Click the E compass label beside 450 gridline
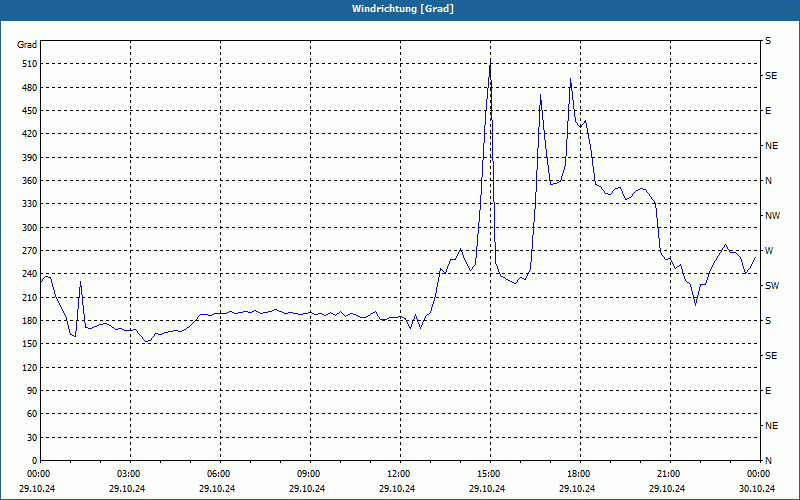 coord(768,111)
